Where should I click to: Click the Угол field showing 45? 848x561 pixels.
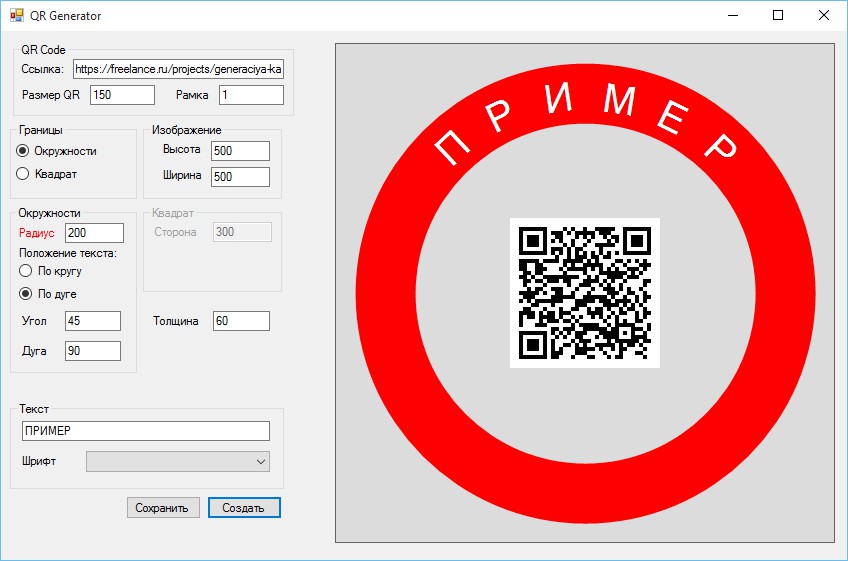pyautogui.click(x=92, y=321)
